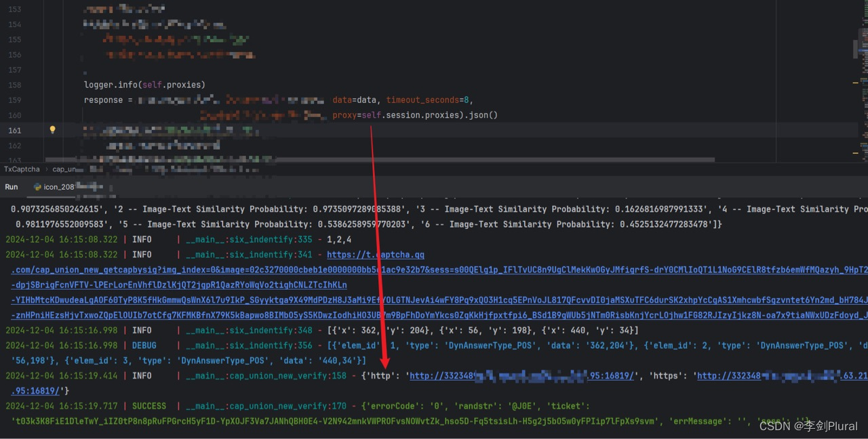This screenshot has width=868, height=439.
Task: Click the SUCCESS log level text
Action: point(149,406)
